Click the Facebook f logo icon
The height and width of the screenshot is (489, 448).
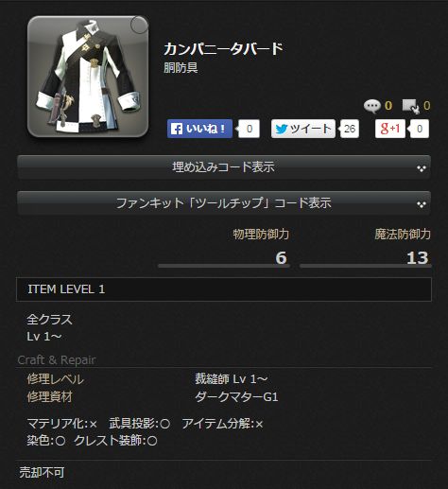tap(177, 129)
